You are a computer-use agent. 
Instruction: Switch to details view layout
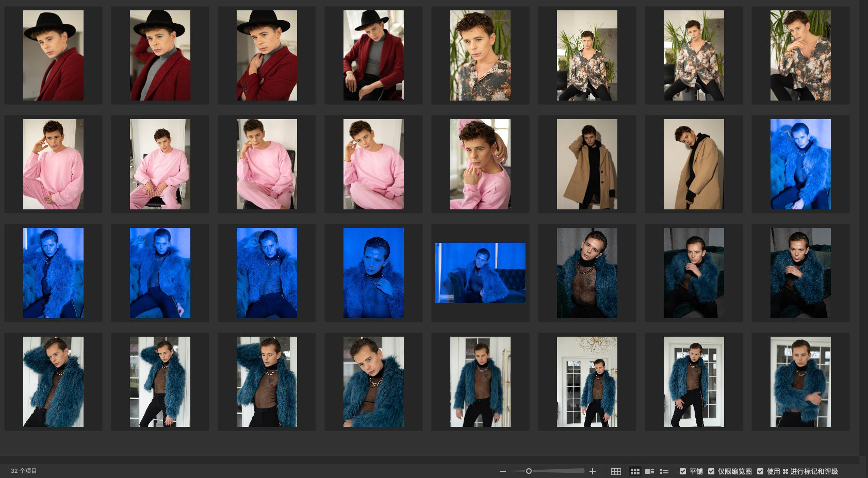(650, 471)
